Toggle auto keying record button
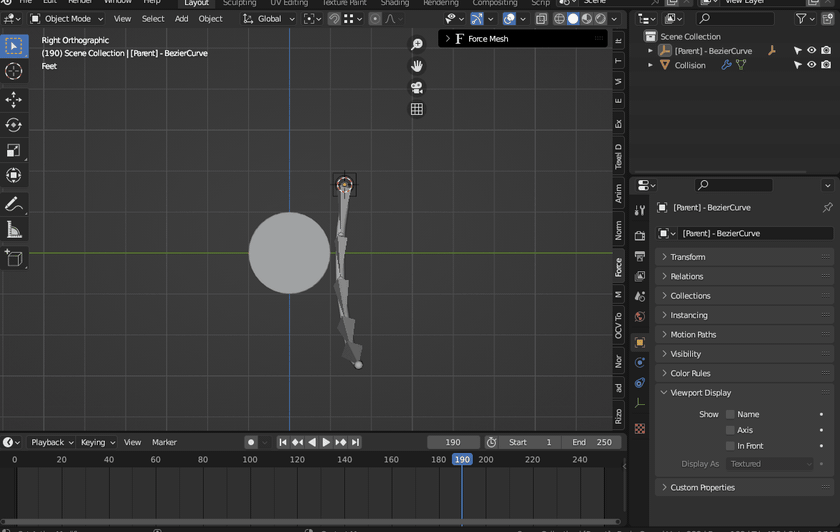 point(251,443)
